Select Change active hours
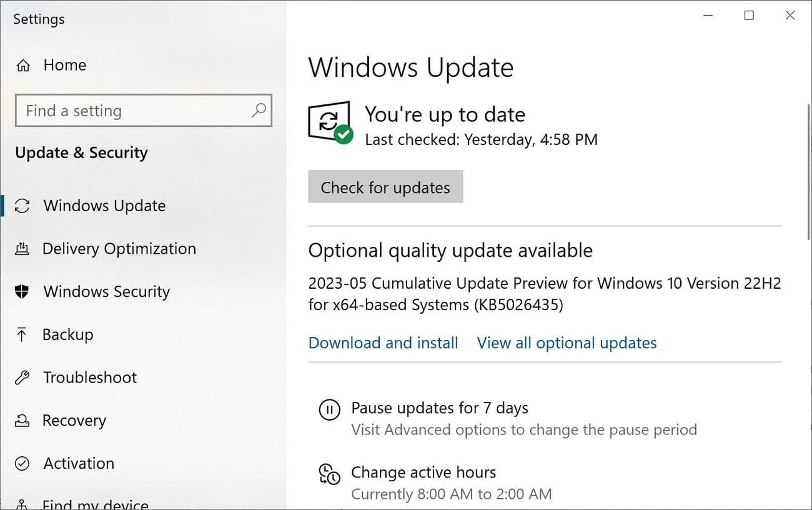Screen dimensions: 812x510 pos(423,472)
